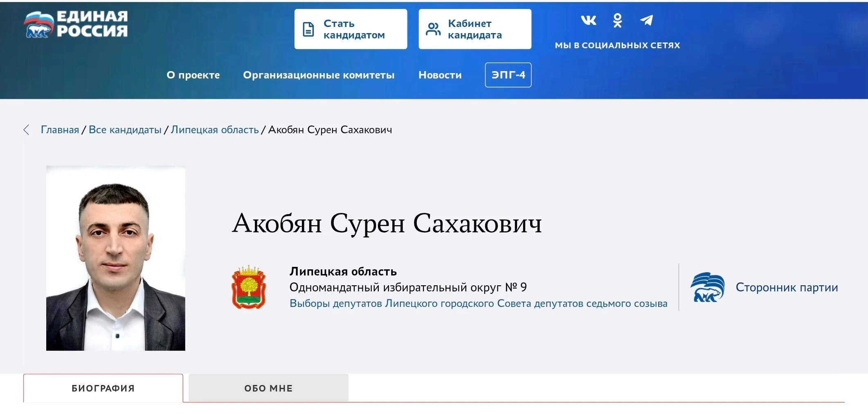This screenshot has width=868, height=414.
Task: Click the text Одномандатный избирательный округ № 9
Action: [408, 287]
